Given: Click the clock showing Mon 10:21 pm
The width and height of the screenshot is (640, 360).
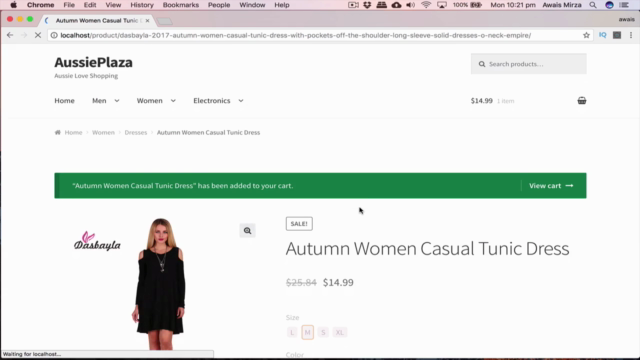Looking at the screenshot, I should click(513, 5).
